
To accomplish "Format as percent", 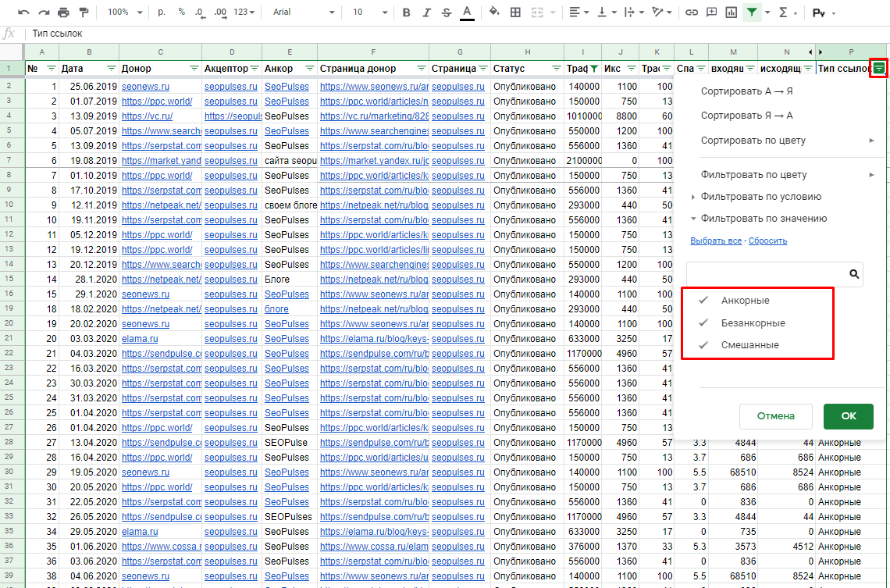I will click(182, 12).
